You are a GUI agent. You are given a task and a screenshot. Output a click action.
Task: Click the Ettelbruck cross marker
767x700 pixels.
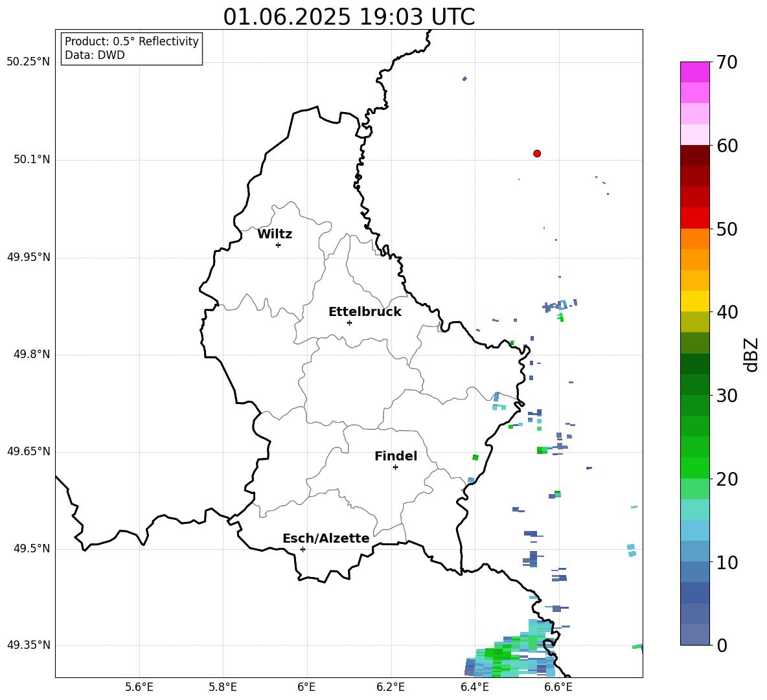click(x=349, y=322)
